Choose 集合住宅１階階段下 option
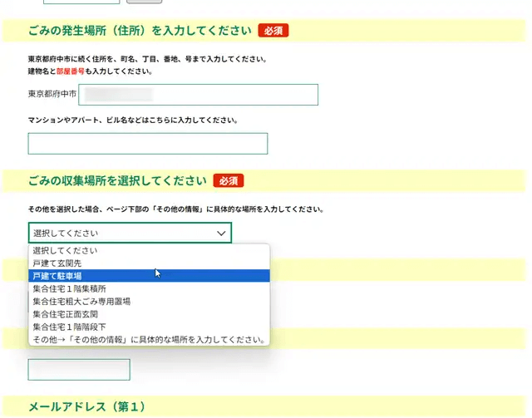The width and height of the screenshot is (532, 418). (x=149, y=327)
